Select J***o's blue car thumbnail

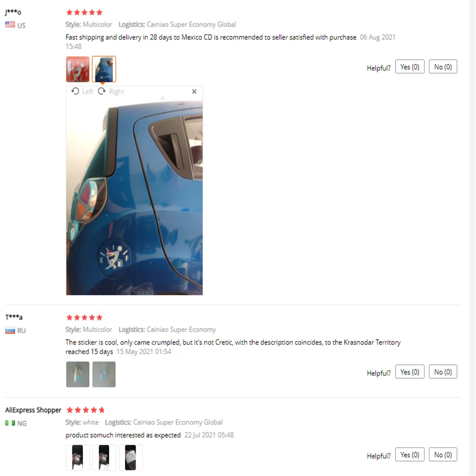[x=104, y=69]
